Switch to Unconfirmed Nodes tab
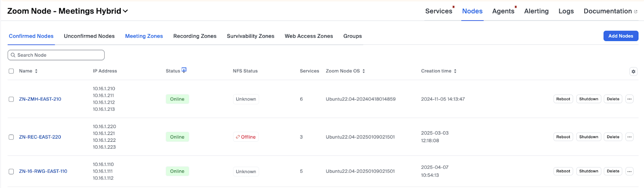This screenshot has height=188, width=644. (89, 36)
